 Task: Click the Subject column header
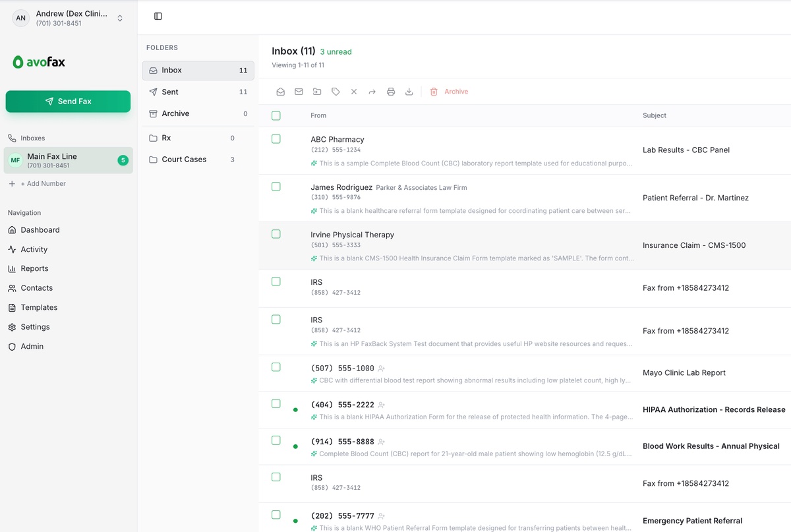655,115
